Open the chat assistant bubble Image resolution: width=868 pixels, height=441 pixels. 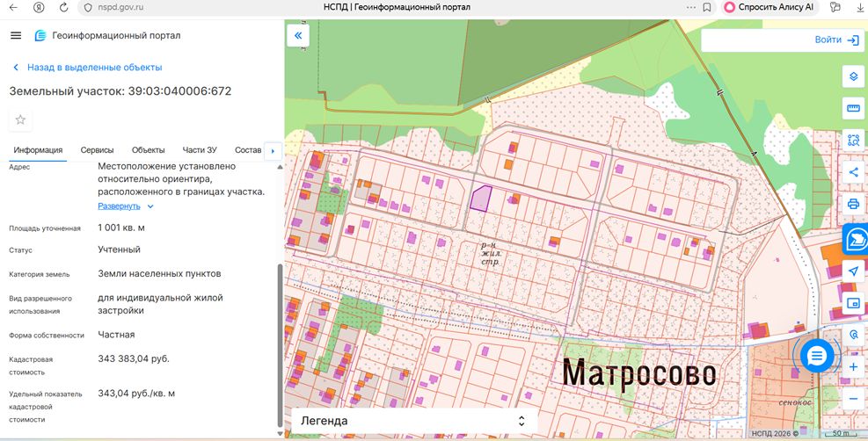(816, 356)
